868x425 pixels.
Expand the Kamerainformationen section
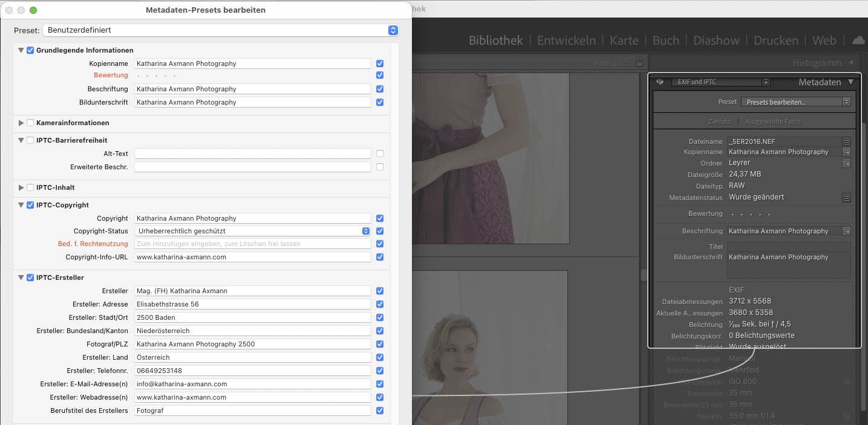coord(21,123)
